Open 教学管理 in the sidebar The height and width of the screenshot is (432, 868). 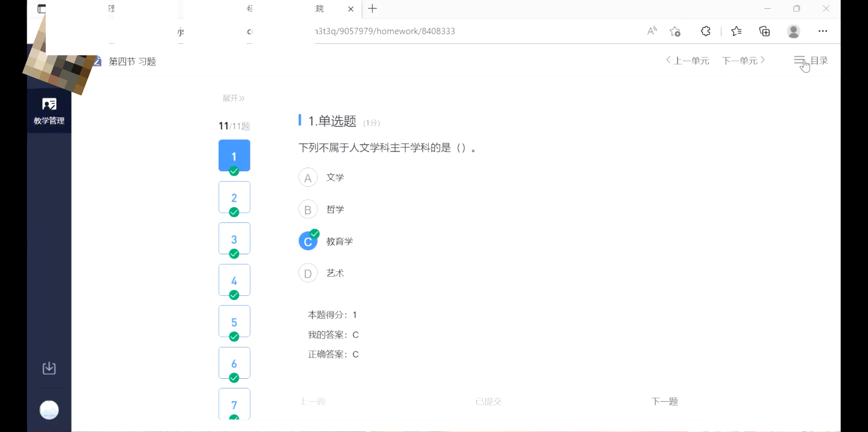pyautogui.click(x=49, y=111)
